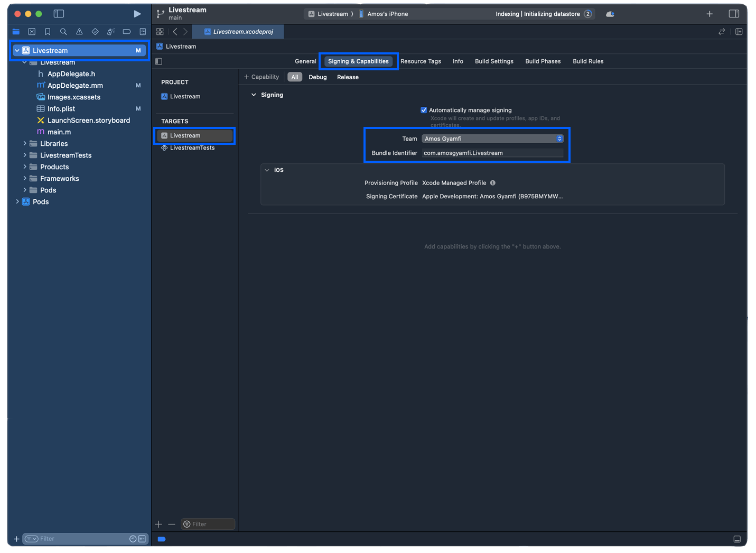Add an editor pane on right
The width and height of the screenshot is (756, 553).
pos(739,32)
